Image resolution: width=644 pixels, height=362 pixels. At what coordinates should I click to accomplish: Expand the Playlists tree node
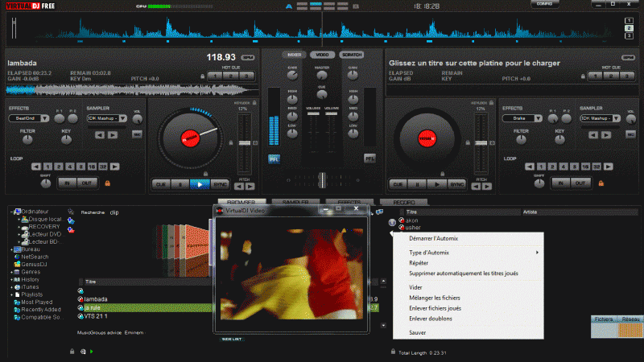(11, 294)
